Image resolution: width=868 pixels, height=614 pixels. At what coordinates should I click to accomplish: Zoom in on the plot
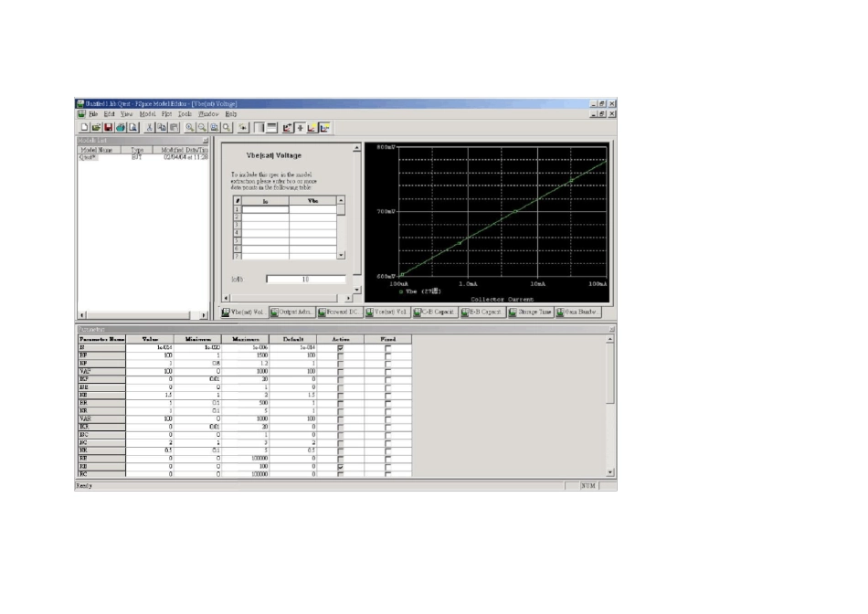tap(190, 127)
